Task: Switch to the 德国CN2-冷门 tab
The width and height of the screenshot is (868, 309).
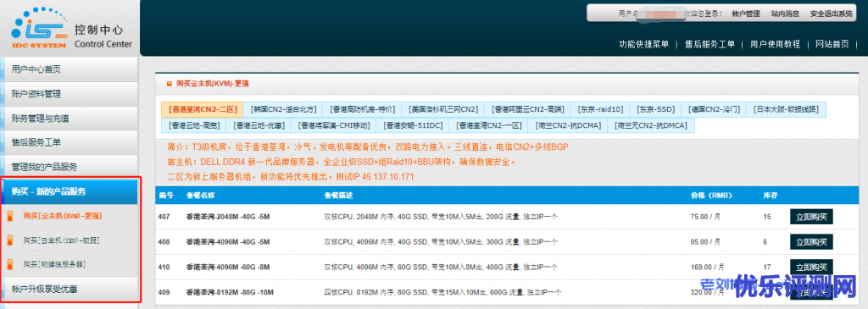Action: 713,109
